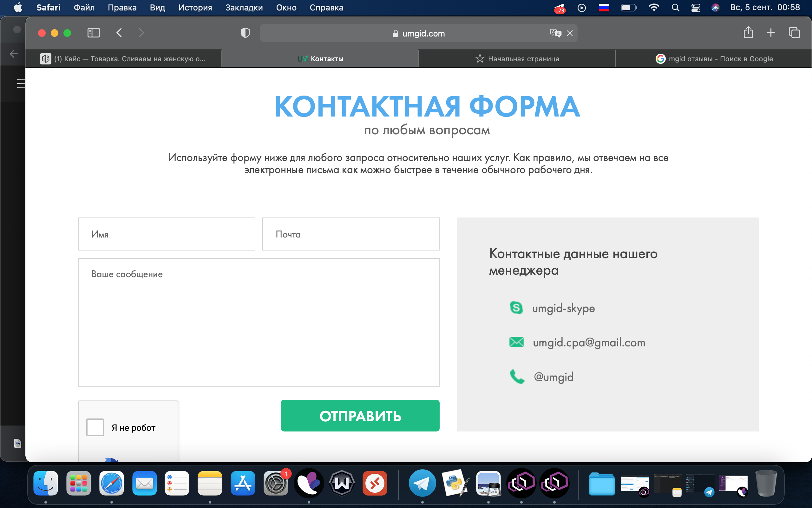The height and width of the screenshot is (508, 812).
Task: Open the privacy report shield icon
Action: [x=245, y=33]
